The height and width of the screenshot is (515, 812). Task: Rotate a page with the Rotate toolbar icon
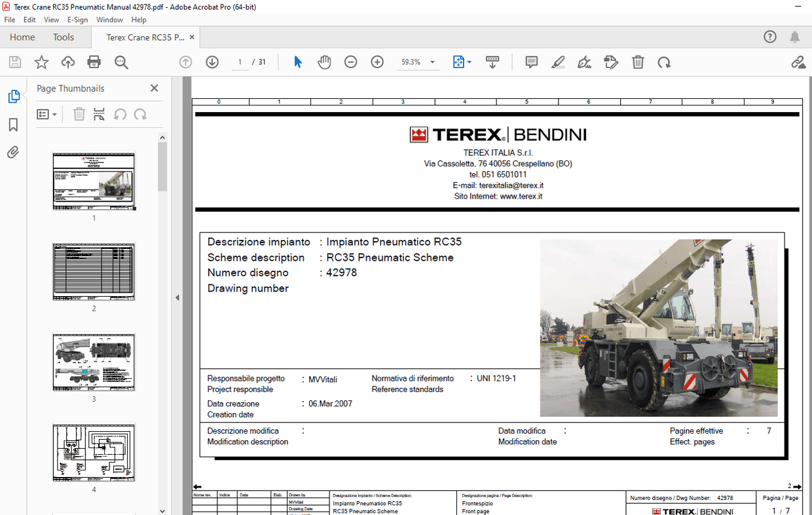pos(665,62)
